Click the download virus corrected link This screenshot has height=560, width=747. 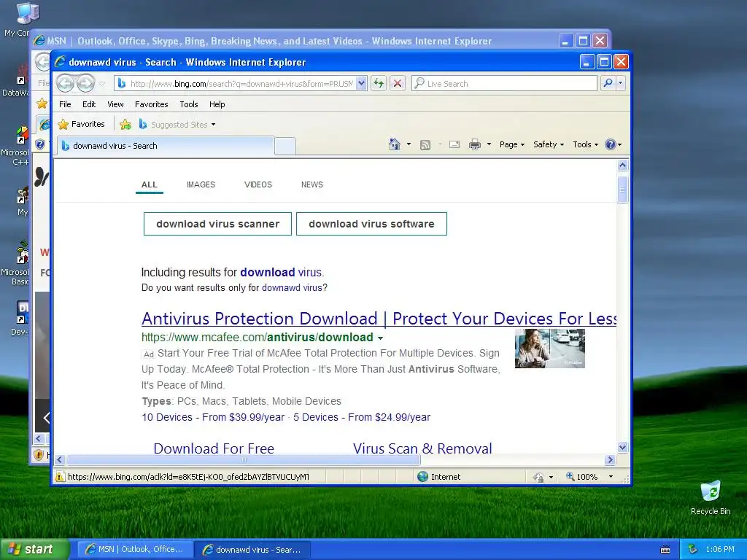tap(281, 273)
